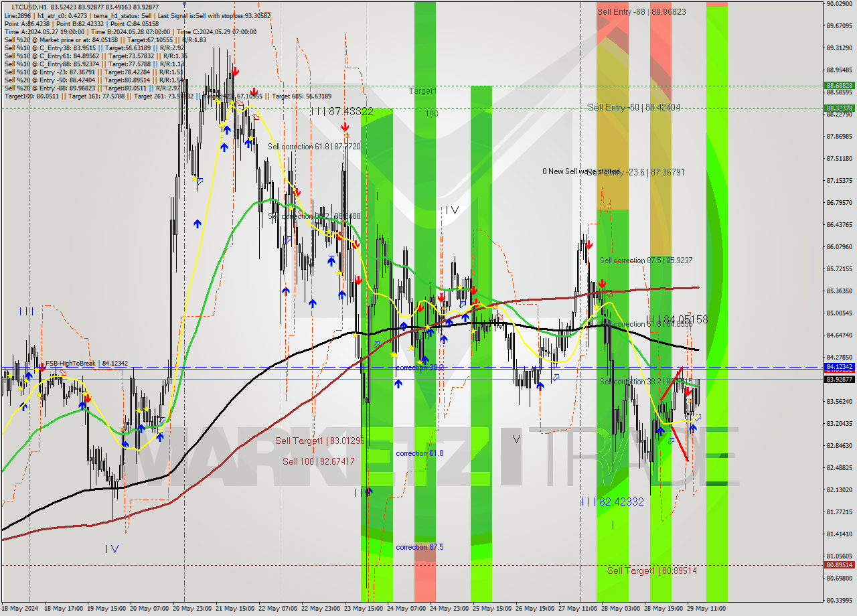
Task: Select the '0 New Sell wave started' label
Action: (581, 171)
